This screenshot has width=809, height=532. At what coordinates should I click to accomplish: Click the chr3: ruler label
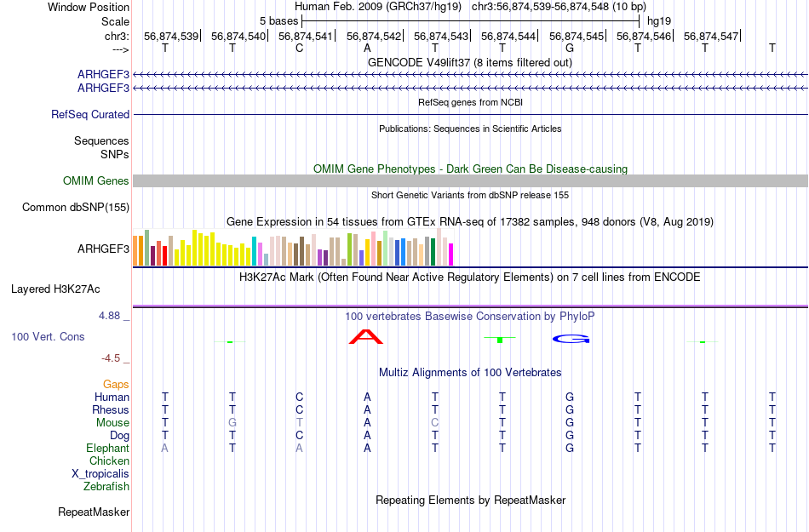coord(117,36)
